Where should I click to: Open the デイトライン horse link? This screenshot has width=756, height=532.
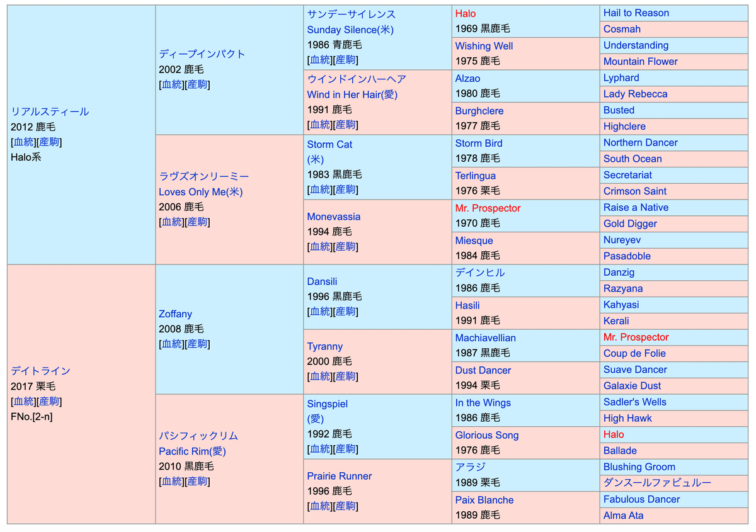coord(40,371)
